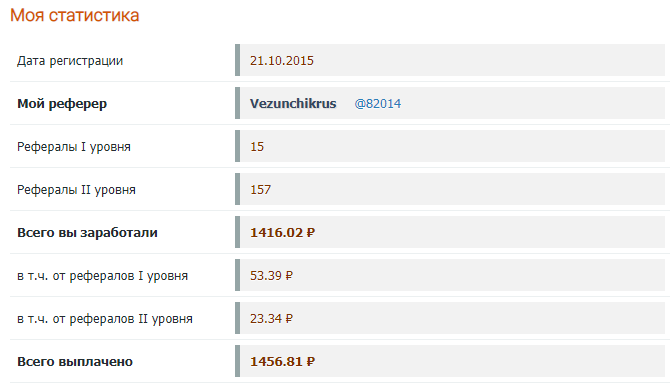Viewport: 672px width, 389px height.
Task: Click the total paid 1456.81 ₽ value
Action: (282, 362)
